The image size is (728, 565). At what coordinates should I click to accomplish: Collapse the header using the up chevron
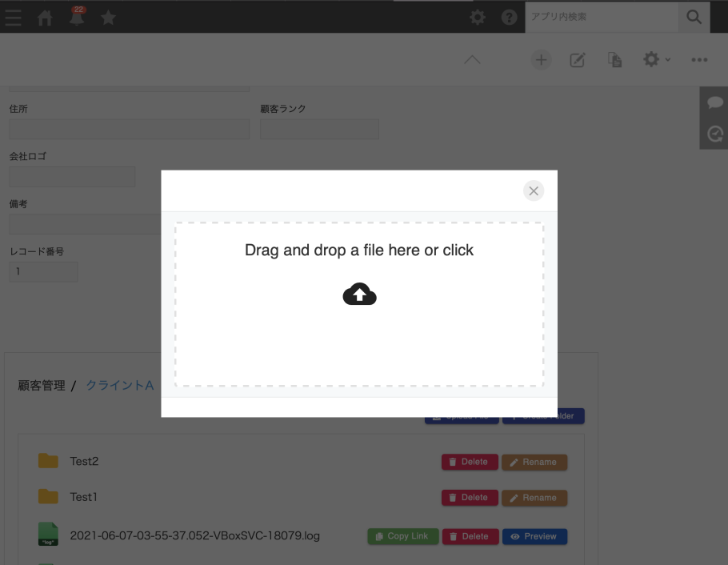pos(472,60)
